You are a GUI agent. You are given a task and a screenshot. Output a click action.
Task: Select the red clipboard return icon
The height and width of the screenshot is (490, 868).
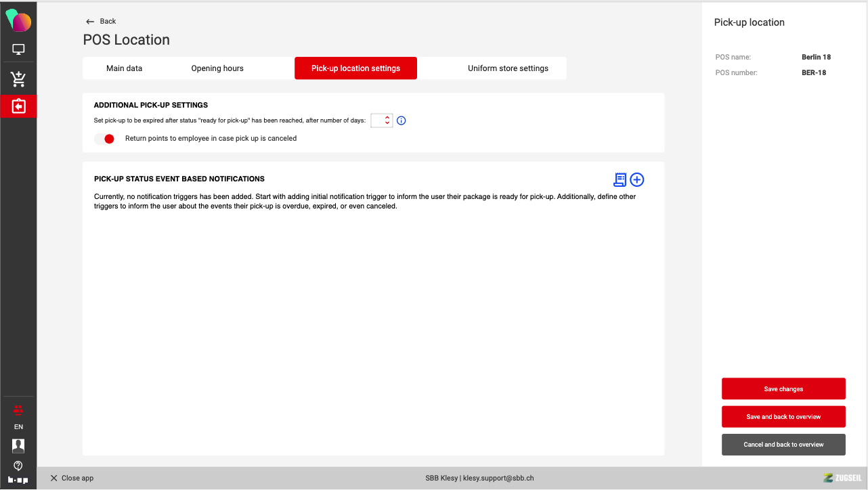click(x=18, y=106)
